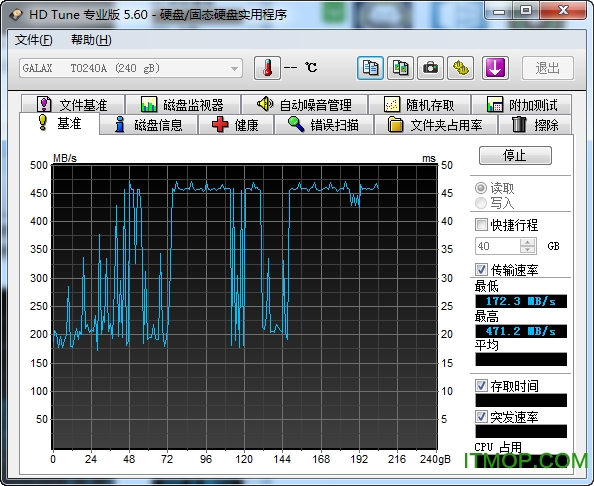Toggle the 突发速率 checkbox
The width and height of the screenshot is (594, 486).
point(481,417)
